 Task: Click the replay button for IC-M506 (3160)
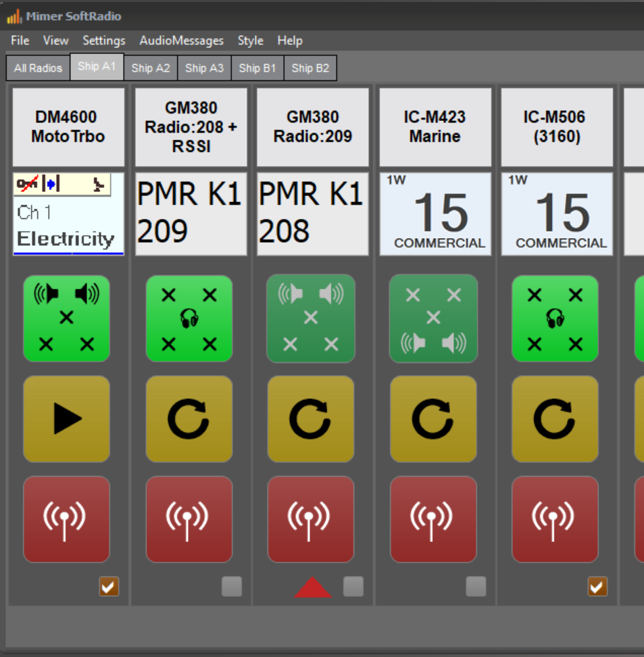[x=555, y=419]
